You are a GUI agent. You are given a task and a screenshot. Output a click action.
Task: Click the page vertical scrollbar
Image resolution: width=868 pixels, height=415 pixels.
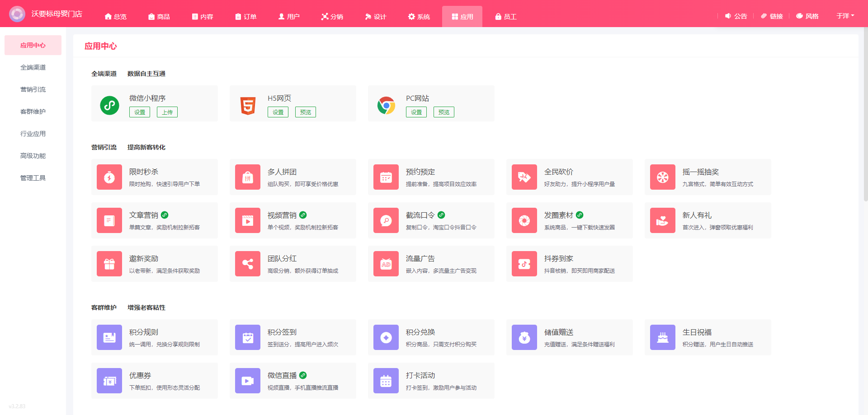click(x=865, y=113)
